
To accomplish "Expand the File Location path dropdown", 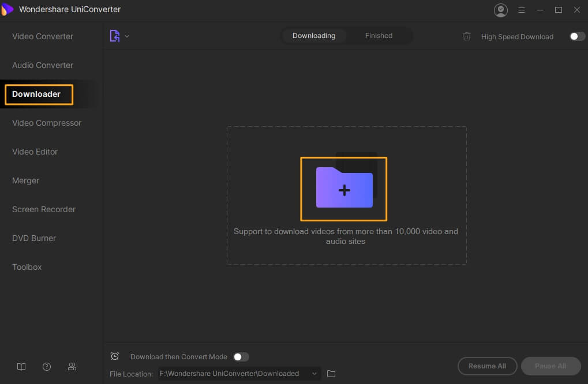I will [x=314, y=374].
